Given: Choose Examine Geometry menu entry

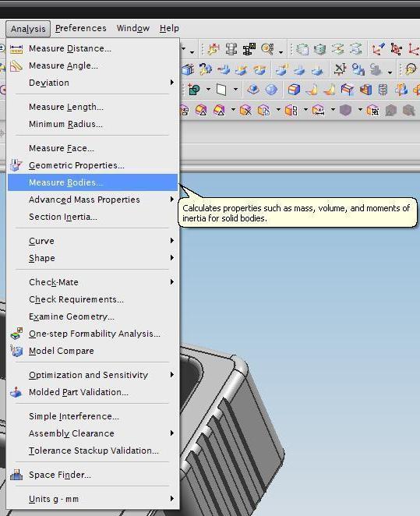Looking at the screenshot, I should [93, 316].
